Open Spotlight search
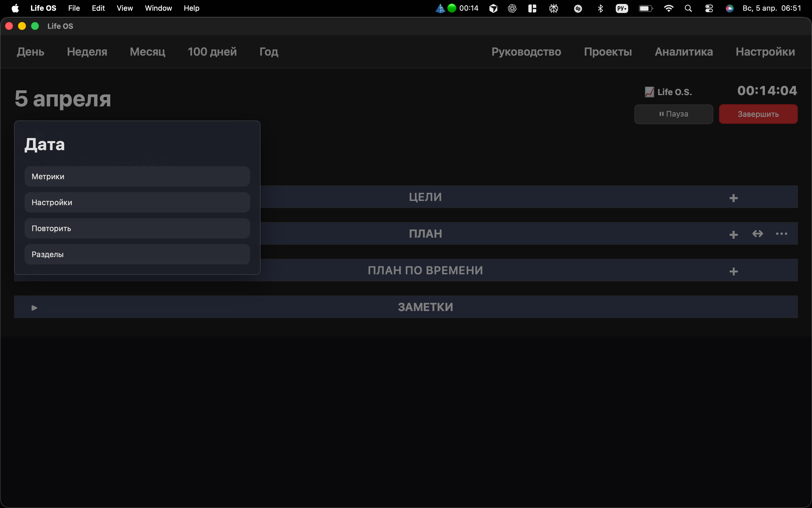The width and height of the screenshot is (812, 508). (688, 8)
